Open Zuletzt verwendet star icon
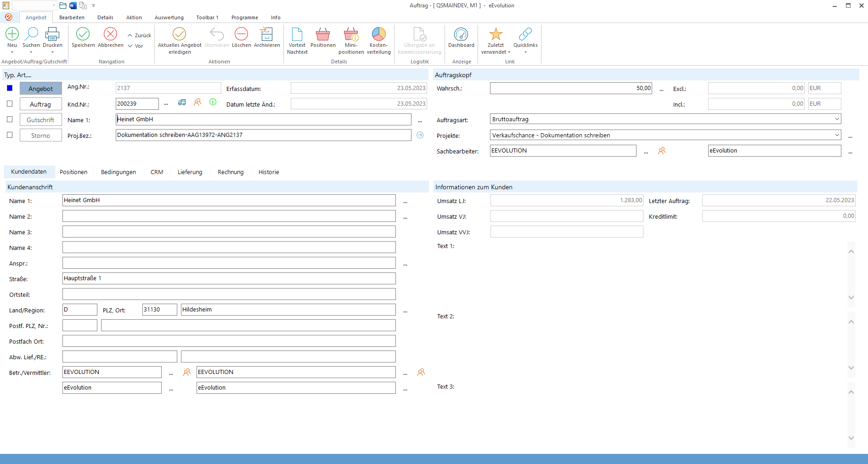Viewport: 868px width, 464px height. 496,34
